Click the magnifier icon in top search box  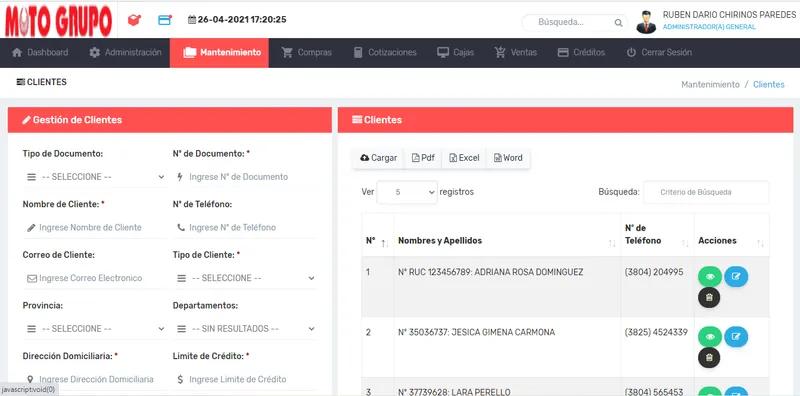(618, 22)
